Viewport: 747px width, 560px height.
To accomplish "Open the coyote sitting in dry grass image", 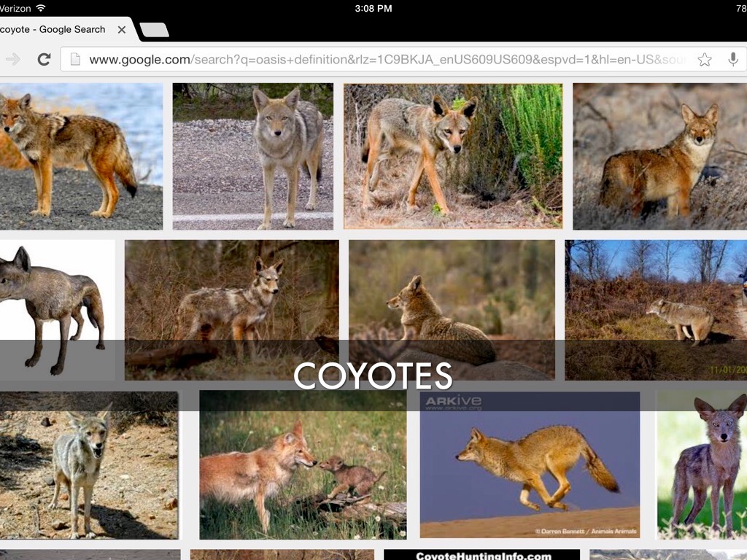I will [659, 156].
